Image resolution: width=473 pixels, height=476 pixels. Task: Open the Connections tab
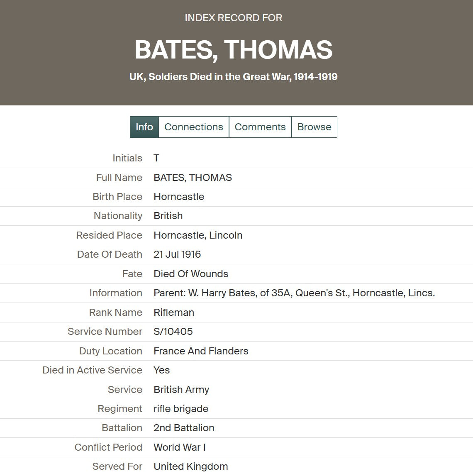coord(194,127)
